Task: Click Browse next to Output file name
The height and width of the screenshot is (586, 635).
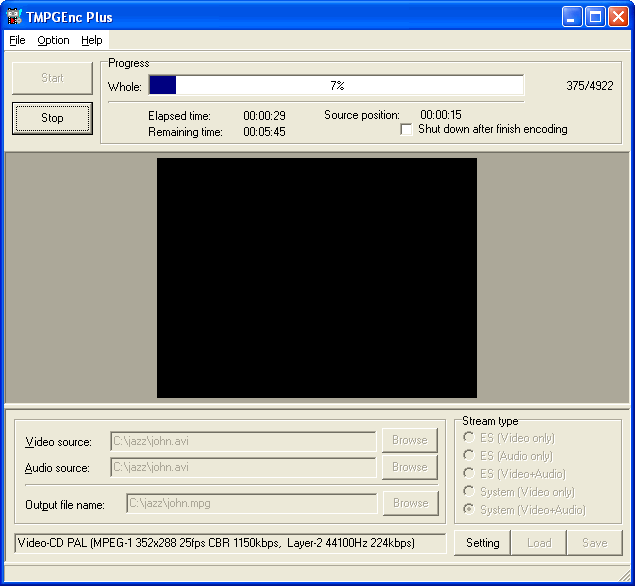Action: [x=411, y=503]
